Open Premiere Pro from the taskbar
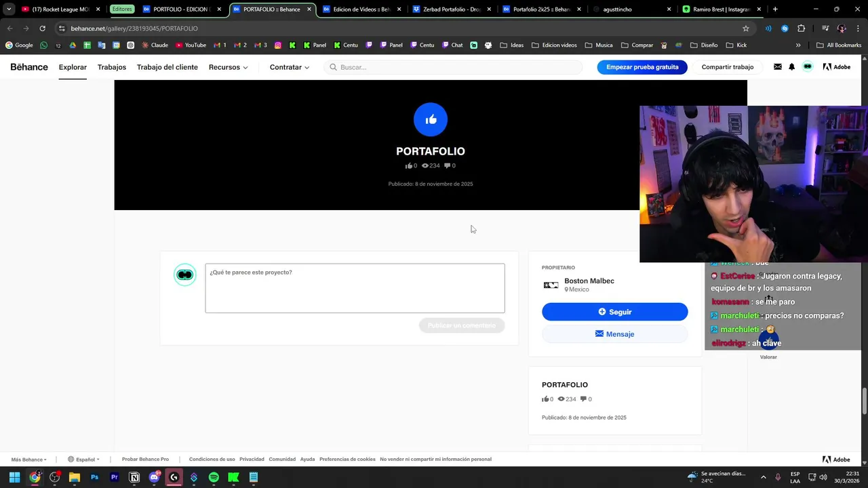Viewport: 868px width, 488px height. pos(115,477)
